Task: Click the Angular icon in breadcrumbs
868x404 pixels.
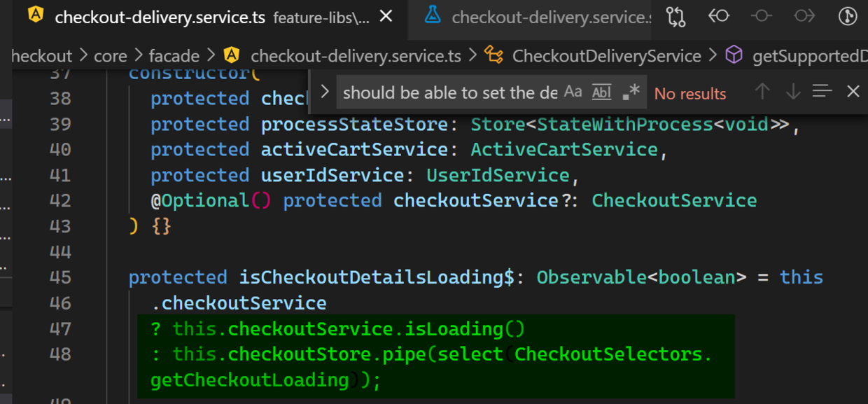Action: pyautogui.click(x=231, y=55)
